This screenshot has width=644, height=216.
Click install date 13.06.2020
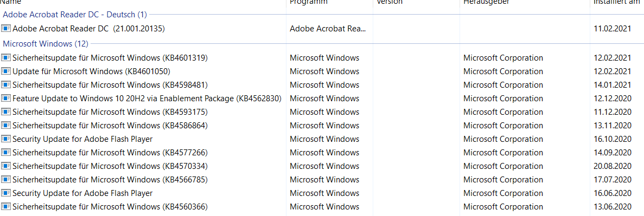point(613,207)
